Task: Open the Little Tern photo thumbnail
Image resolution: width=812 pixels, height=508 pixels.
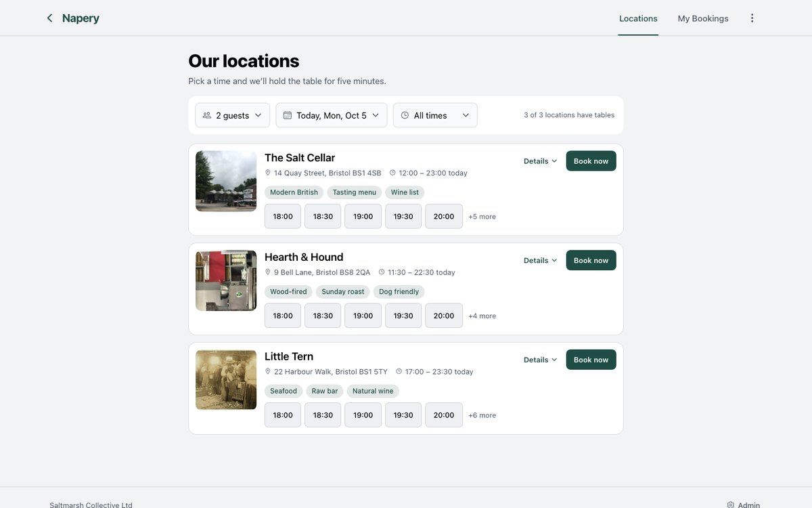Action: coord(226,380)
